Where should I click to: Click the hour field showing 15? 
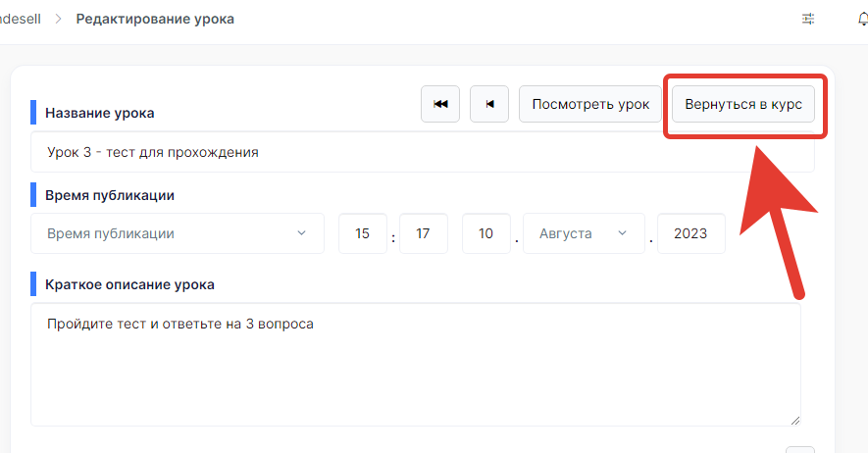click(363, 233)
